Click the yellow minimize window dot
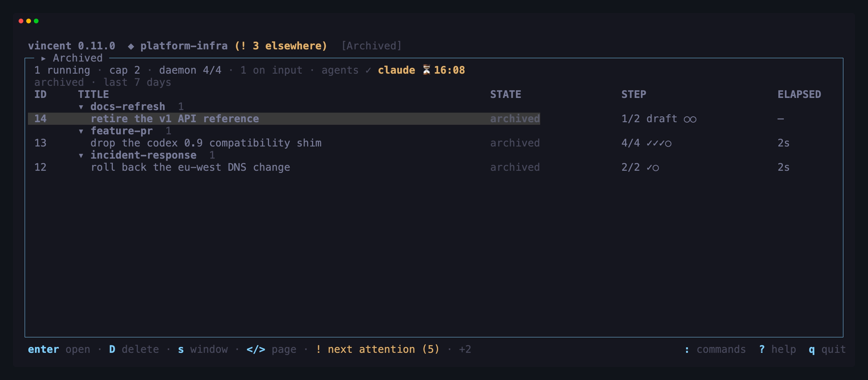 [29, 21]
